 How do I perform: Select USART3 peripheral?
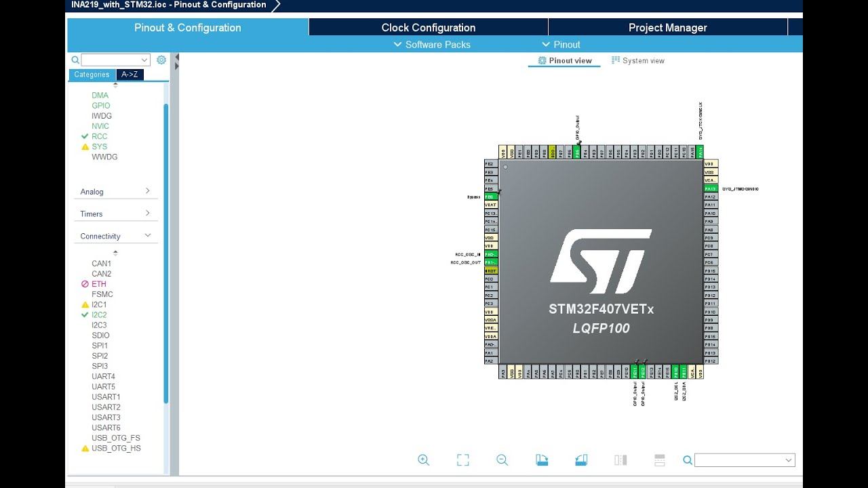click(106, 418)
